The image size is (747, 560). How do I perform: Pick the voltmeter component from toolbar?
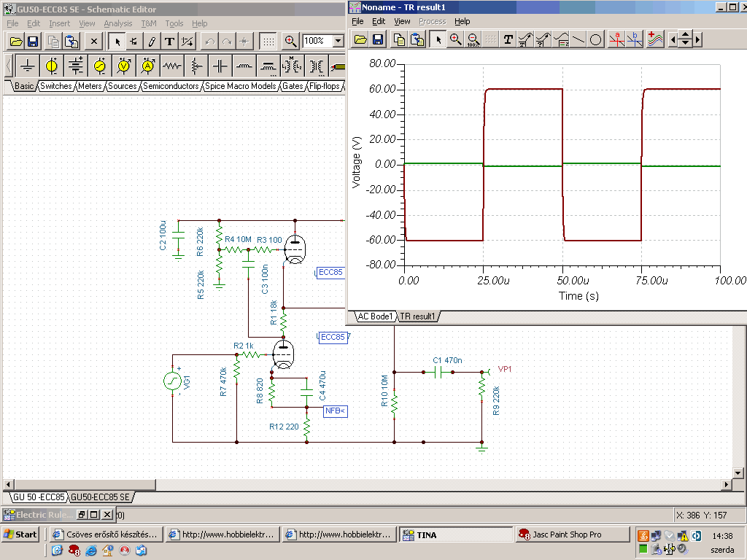[124, 66]
